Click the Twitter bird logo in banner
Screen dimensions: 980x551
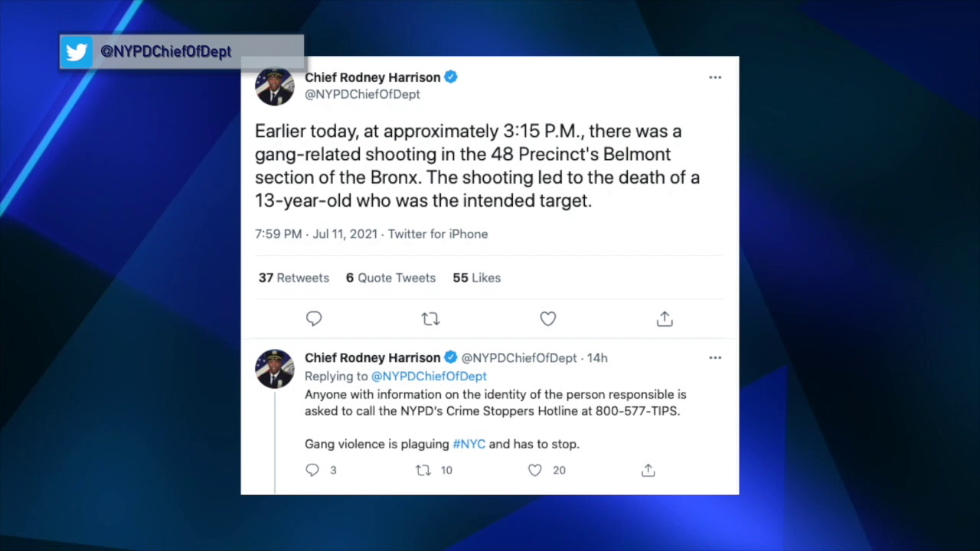(x=77, y=52)
